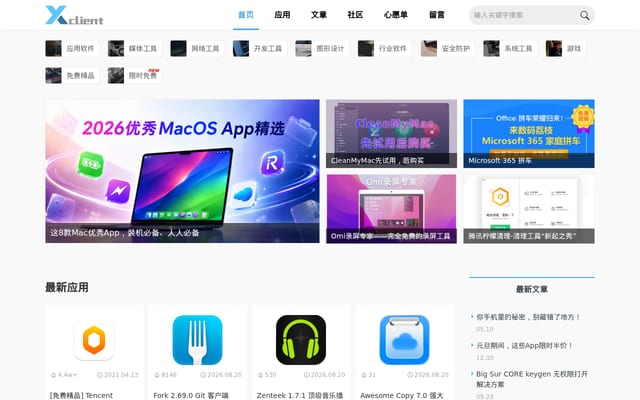Image resolution: width=640 pixels, height=400 pixels.
Task: Open the Microsoft 365 拼车 banner
Action: pos(529,133)
